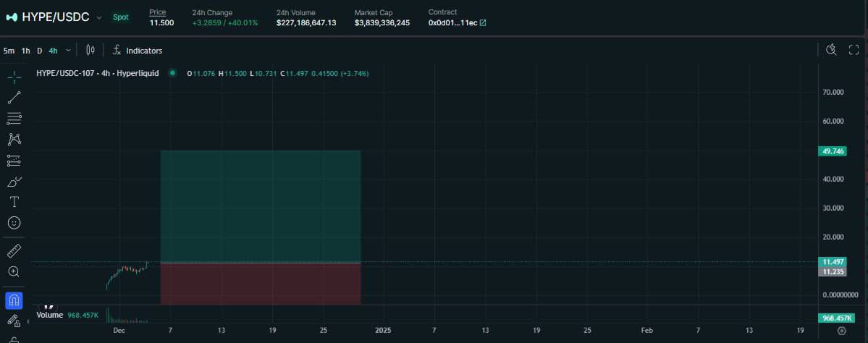Select the green profit zone of position
The image size is (868, 343).
[x=260, y=206]
